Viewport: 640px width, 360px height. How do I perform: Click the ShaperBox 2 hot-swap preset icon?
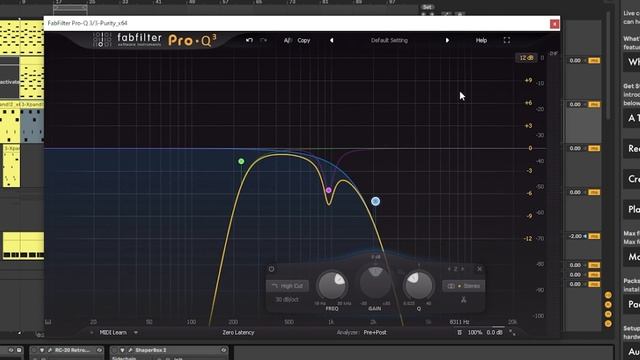223,350
